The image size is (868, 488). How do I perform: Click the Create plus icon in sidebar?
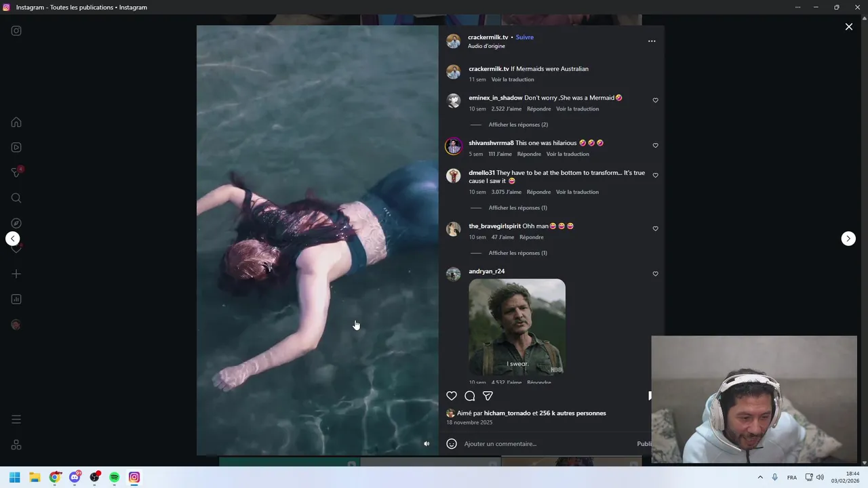click(x=16, y=274)
